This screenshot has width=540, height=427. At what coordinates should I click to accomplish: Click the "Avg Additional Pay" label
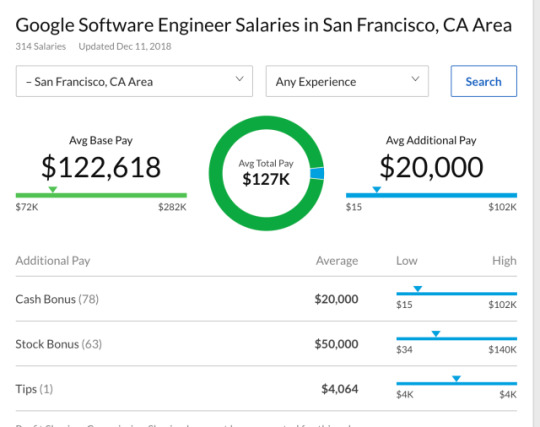(431, 140)
